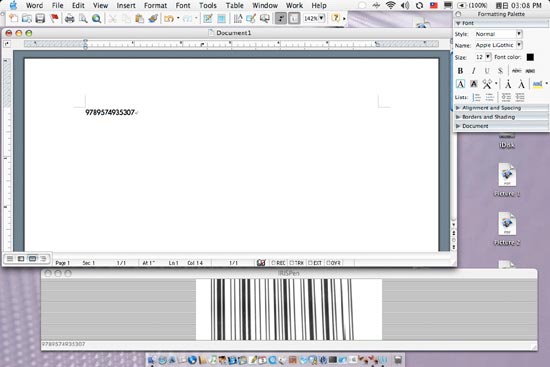Open the Insert menu
The width and height of the screenshot is (550, 367).
coord(126,5)
